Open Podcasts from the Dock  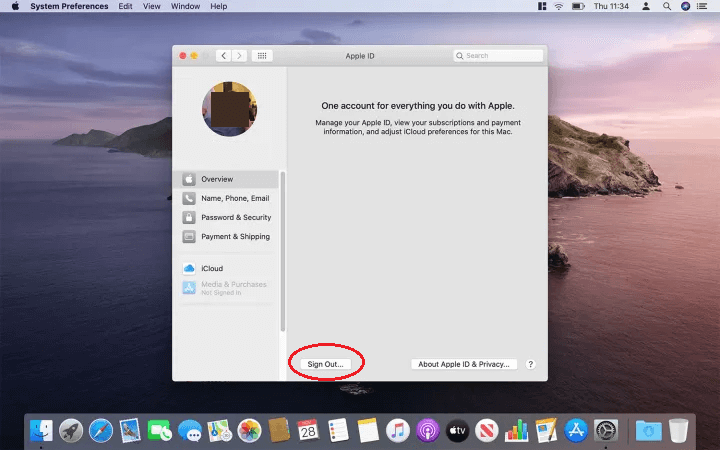(428, 431)
